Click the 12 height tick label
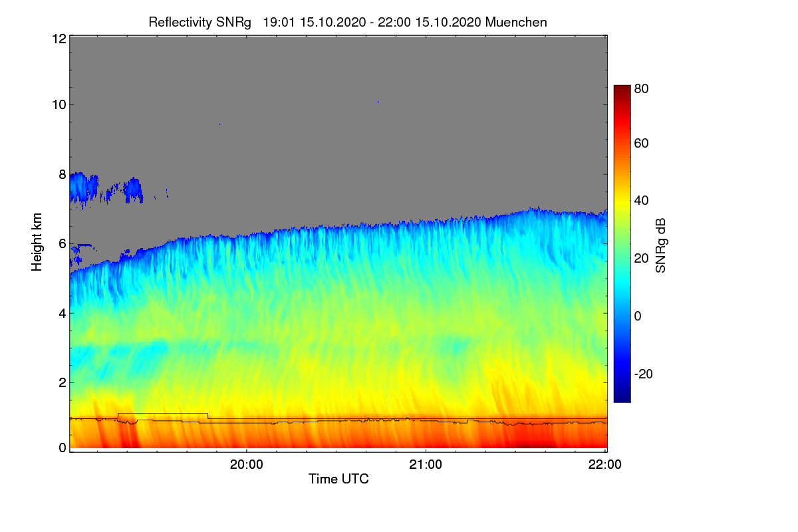The image size is (798, 532). click(59, 39)
